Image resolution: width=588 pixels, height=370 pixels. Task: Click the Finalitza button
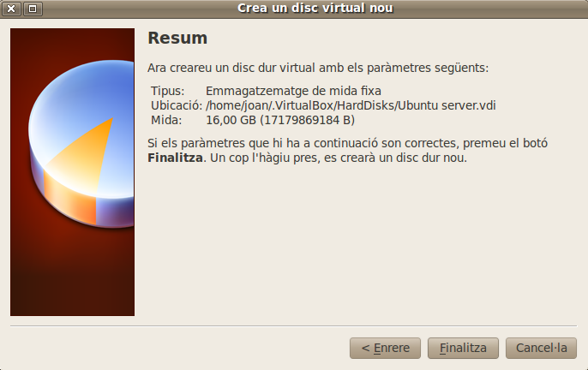(x=463, y=349)
